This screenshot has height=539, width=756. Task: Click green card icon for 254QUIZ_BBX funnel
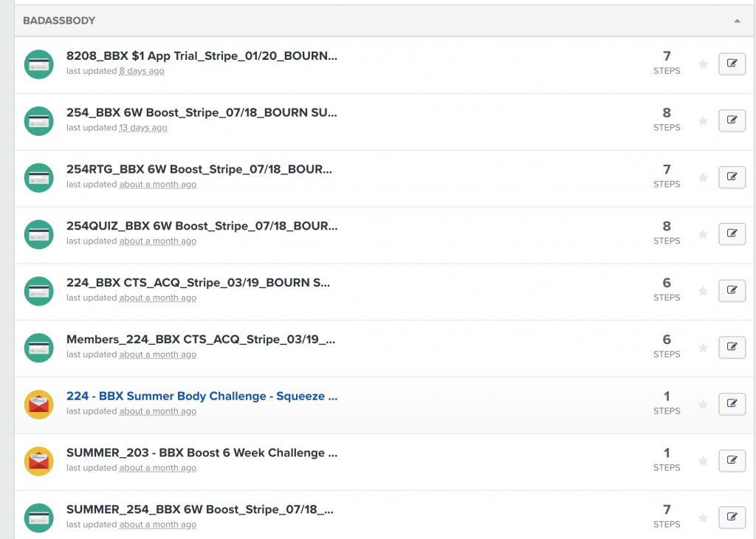pos(38,234)
